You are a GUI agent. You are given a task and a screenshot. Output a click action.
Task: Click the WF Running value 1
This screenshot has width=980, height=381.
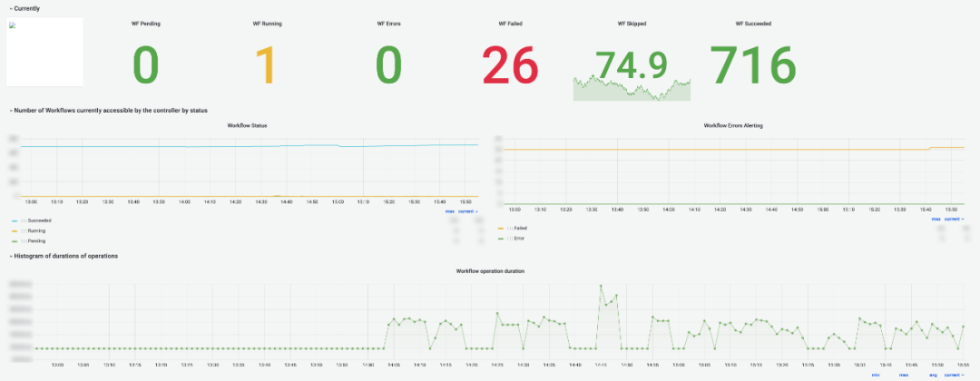(x=266, y=65)
